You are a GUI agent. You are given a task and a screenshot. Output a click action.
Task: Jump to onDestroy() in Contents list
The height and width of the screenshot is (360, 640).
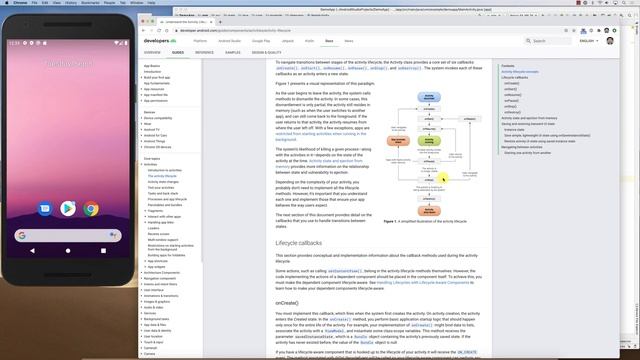point(512,112)
